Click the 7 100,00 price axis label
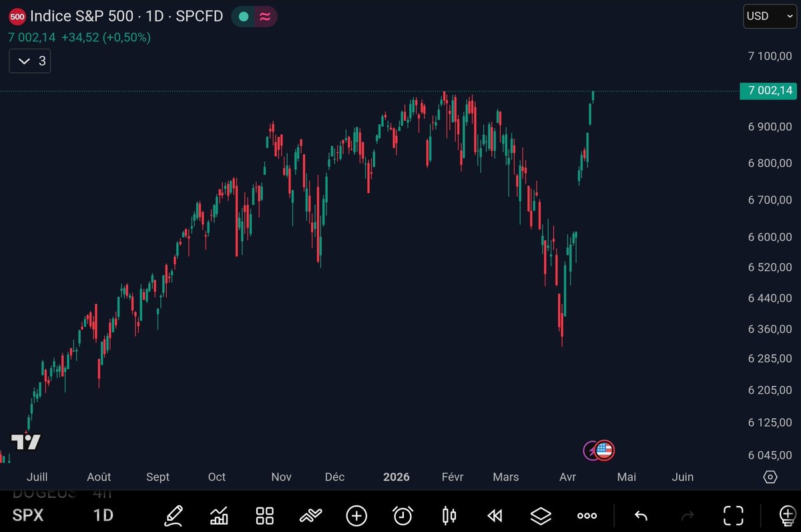The width and height of the screenshot is (801, 532). tap(770, 56)
